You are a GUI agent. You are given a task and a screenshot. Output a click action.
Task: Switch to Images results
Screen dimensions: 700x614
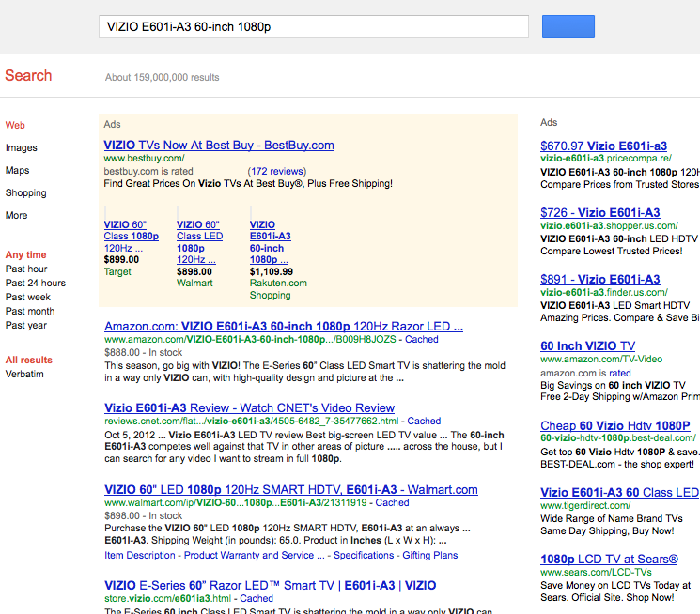click(21, 147)
